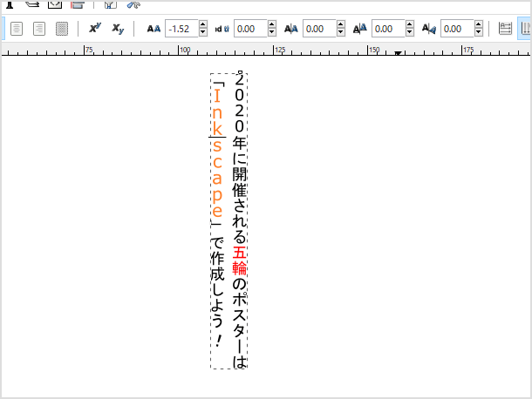Decrease horizontal kerning with down arrow
532x399 pixels.
pos(341,33)
